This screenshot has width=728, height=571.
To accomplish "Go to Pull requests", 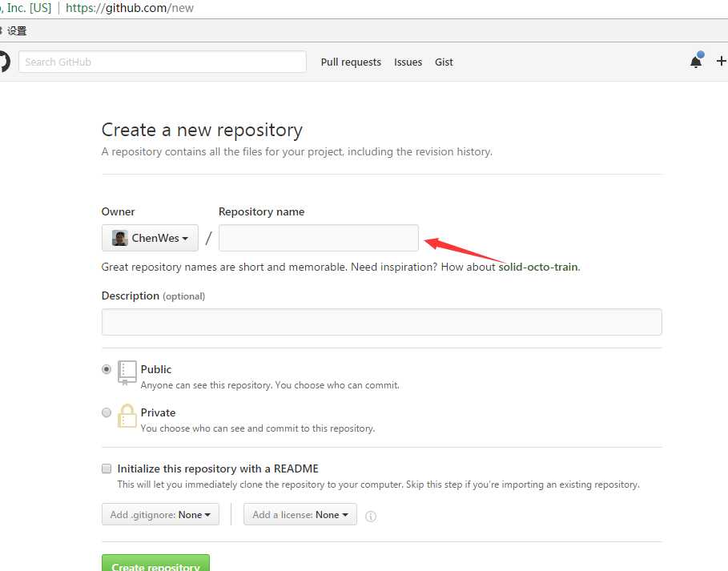I will (x=351, y=62).
